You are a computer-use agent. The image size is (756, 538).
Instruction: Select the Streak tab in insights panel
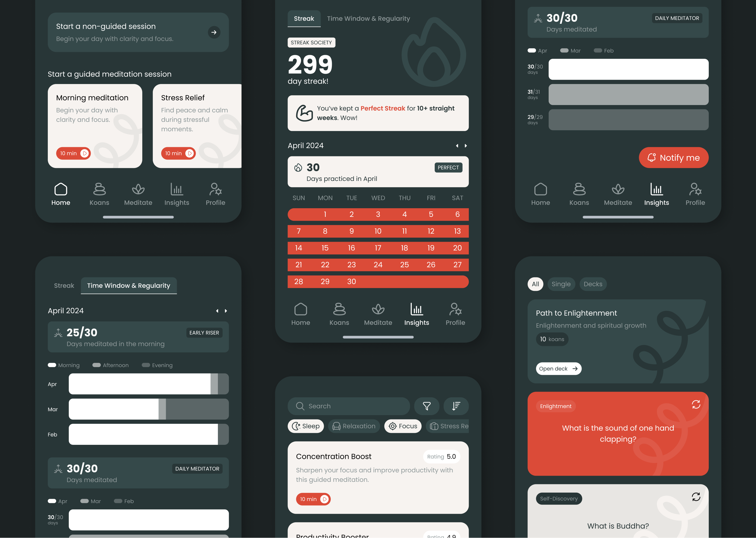tap(304, 19)
